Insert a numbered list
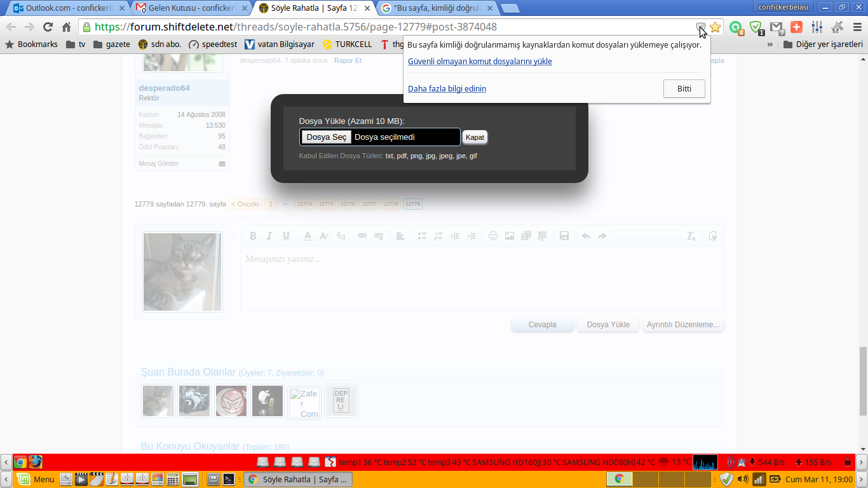This screenshot has height=488, width=868. 438,236
